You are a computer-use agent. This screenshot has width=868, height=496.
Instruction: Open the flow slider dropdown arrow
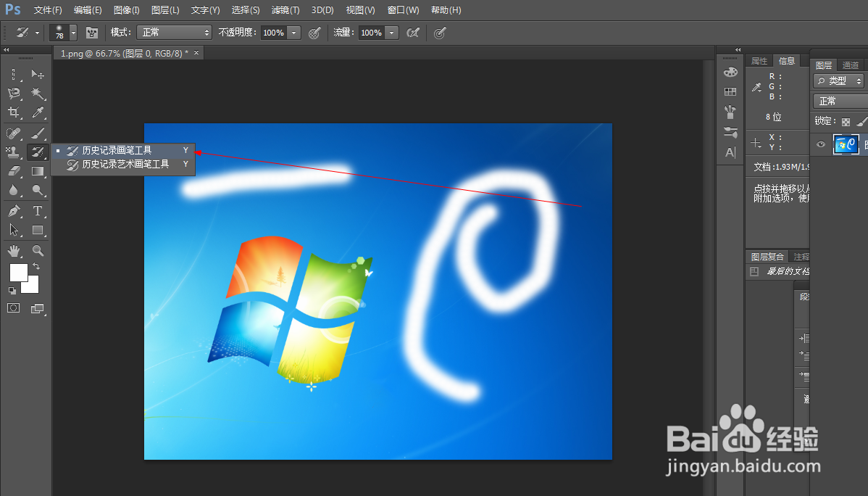[x=392, y=33]
